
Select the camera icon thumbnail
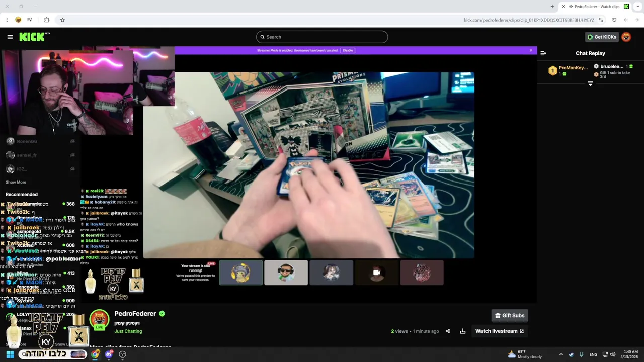click(376, 273)
